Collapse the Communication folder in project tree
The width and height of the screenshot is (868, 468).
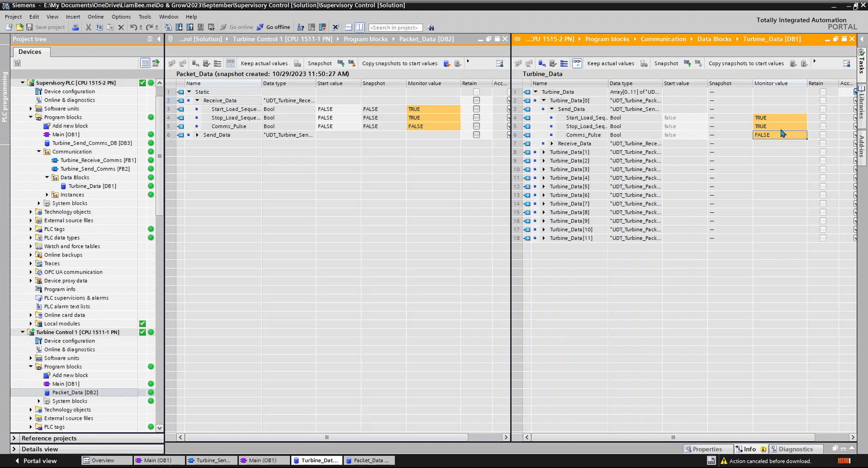[x=39, y=152]
